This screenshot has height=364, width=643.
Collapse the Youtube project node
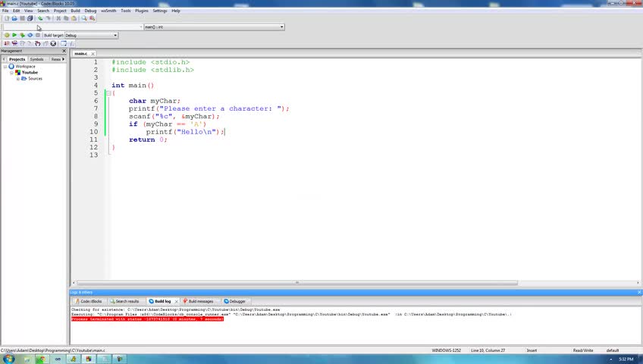pos(11,73)
